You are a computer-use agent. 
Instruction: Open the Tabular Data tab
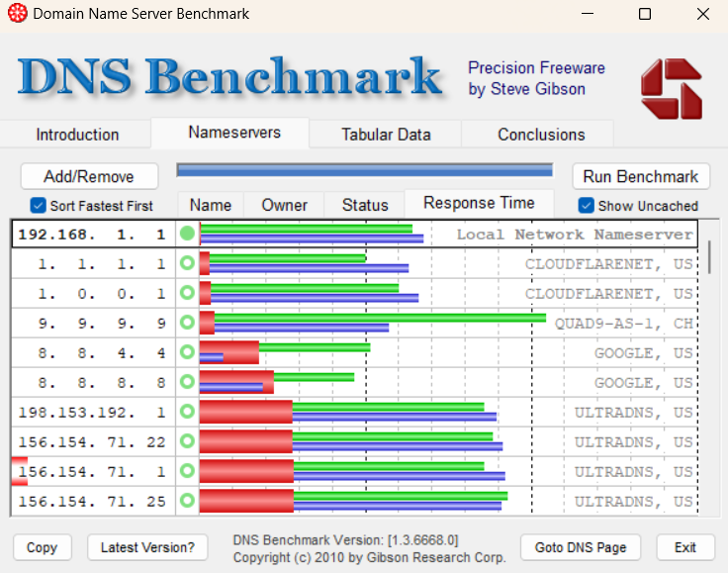[386, 135]
